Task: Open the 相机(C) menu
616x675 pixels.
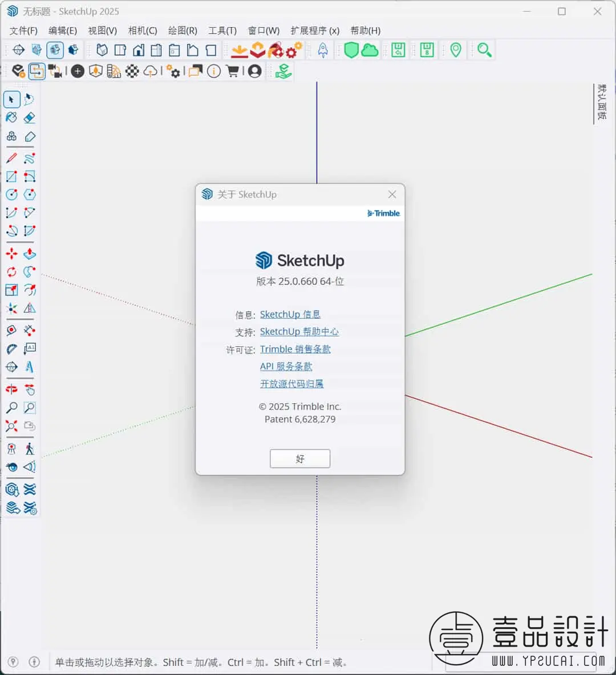Action: 143,31
